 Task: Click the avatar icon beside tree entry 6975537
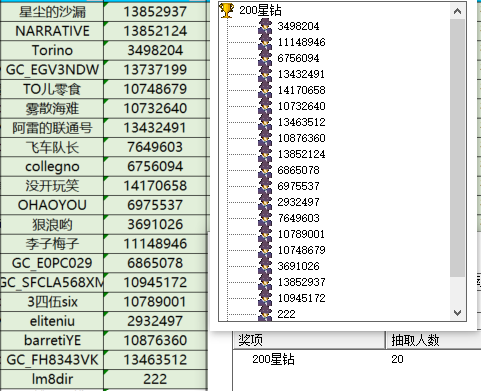click(x=265, y=186)
